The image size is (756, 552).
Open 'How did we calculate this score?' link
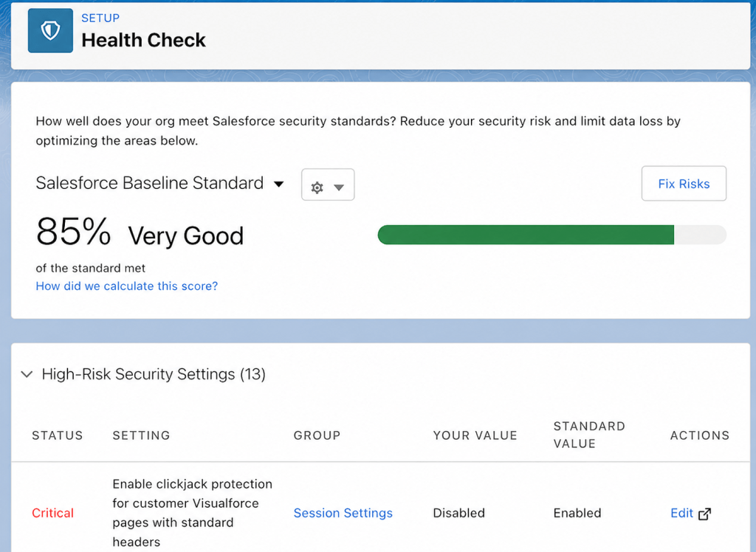coord(127,286)
